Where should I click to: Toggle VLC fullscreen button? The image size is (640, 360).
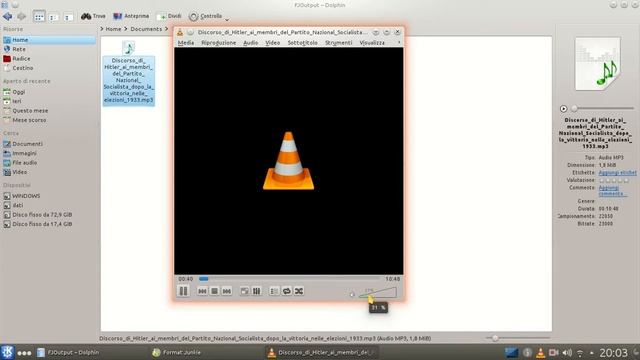[x=244, y=291]
